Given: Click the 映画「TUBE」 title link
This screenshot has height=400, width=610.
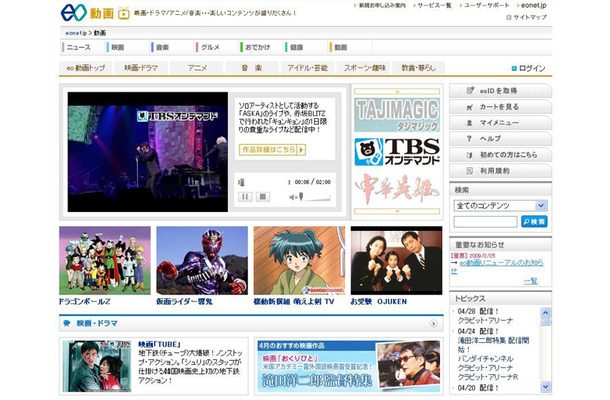Looking at the screenshot, I should click(160, 344).
